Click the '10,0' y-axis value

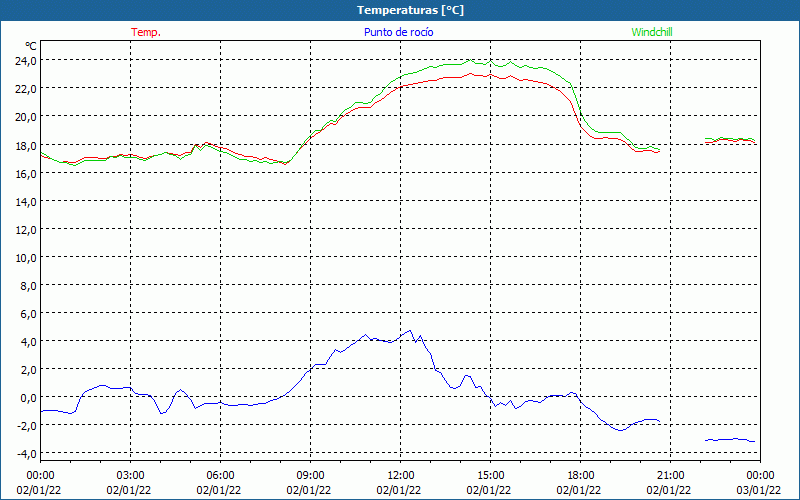[x=26, y=258]
